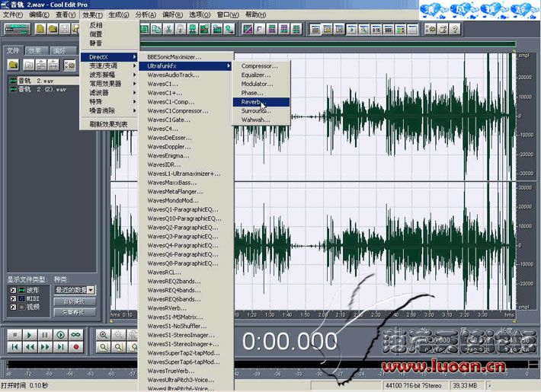Click the 0:00.000 time display

pyautogui.click(x=290, y=341)
